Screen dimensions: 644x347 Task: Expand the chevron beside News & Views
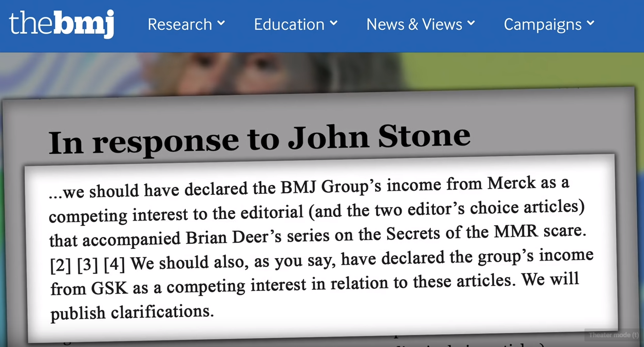coord(471,23)
